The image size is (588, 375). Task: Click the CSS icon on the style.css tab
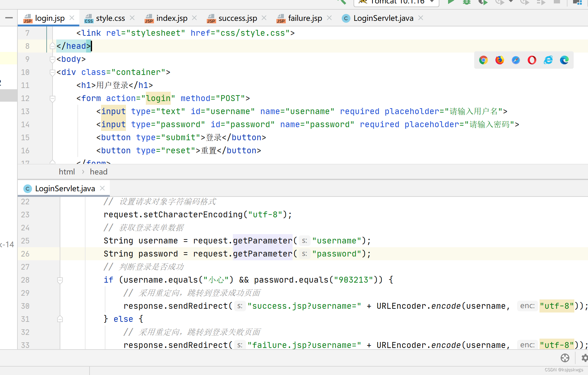click(89, 19)
